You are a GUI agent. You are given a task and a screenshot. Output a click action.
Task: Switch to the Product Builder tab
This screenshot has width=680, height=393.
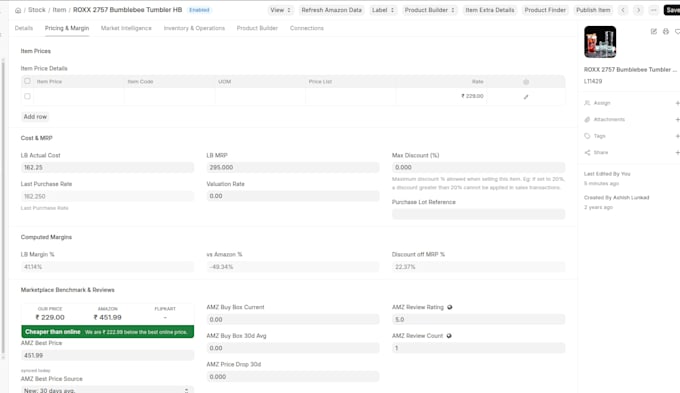(257, 28)
